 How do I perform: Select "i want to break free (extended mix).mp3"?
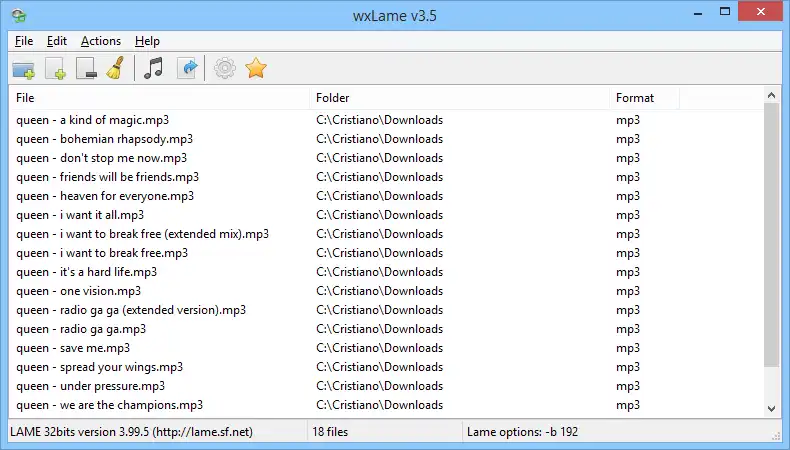(x=164, y=234)
